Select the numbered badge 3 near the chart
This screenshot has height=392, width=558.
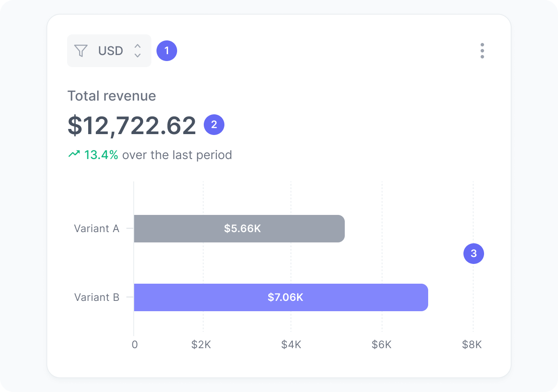[x=474, y=254]
